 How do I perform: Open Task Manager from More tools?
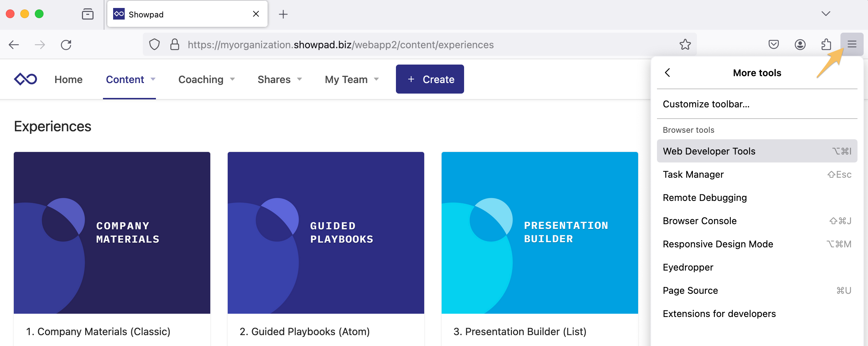click(x=757, y=174)
